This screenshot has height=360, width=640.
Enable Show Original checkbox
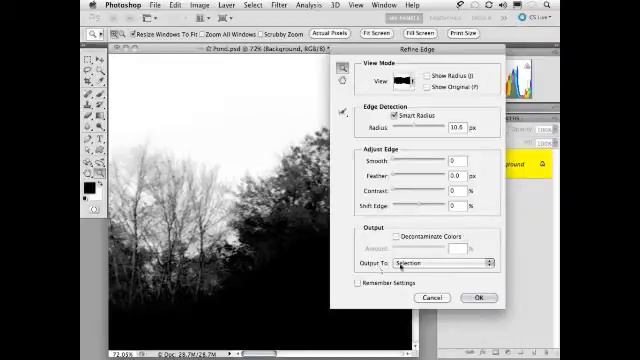tap(427, 87)
